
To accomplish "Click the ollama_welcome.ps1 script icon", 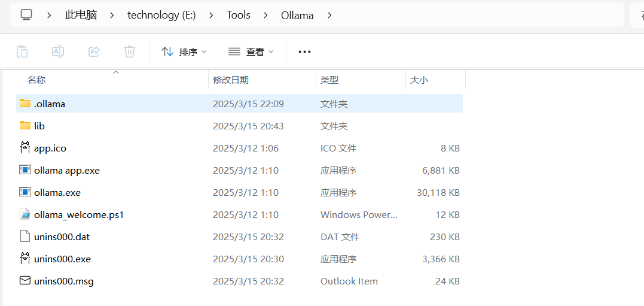I will click(x=25, y=214).
